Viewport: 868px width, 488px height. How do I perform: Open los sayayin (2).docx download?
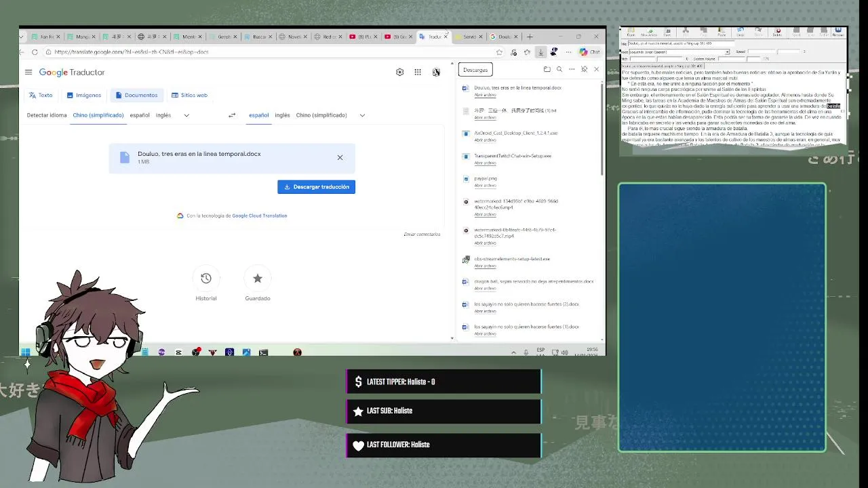[526, 304]
